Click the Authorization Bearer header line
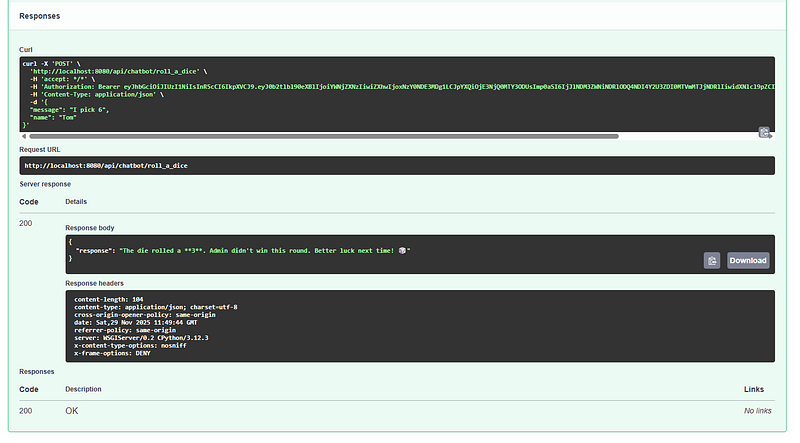Viewport: 800px width, 443px height. click(402, 87)
